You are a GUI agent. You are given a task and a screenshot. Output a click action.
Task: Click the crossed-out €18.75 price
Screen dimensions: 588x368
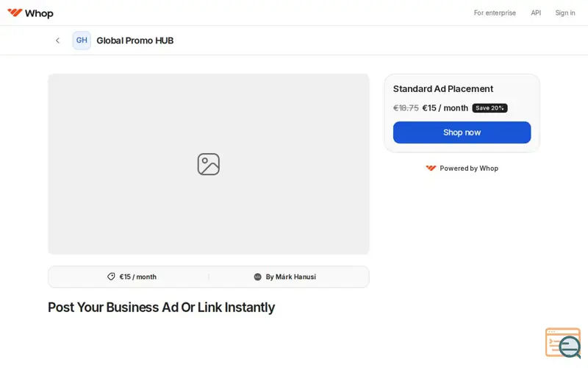406,108
